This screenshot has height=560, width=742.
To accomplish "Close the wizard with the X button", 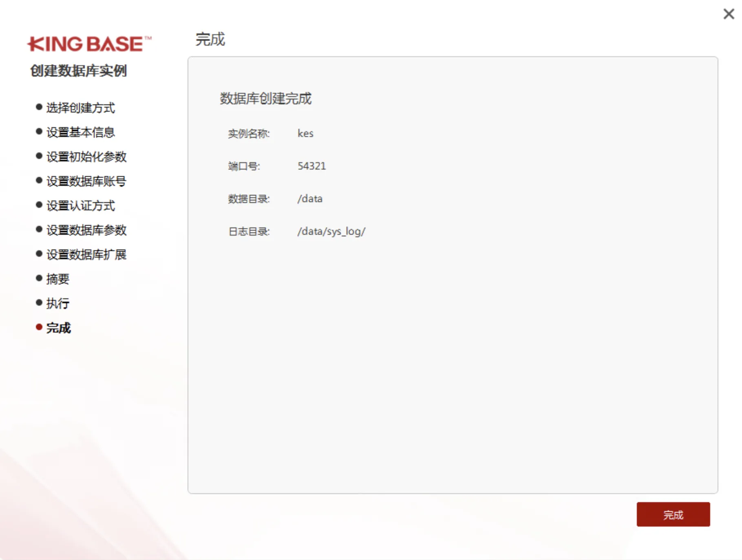I will tap(728, 13).
